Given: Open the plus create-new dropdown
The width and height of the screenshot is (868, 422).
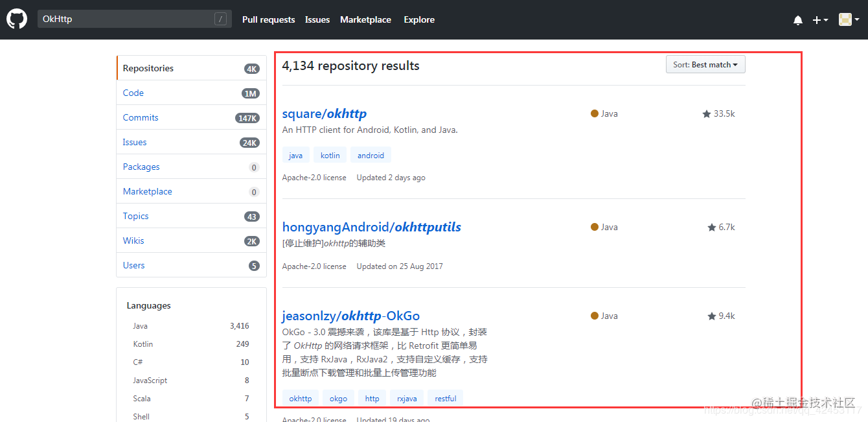Looking at the screenshot, I should click(x=820, y=19).
